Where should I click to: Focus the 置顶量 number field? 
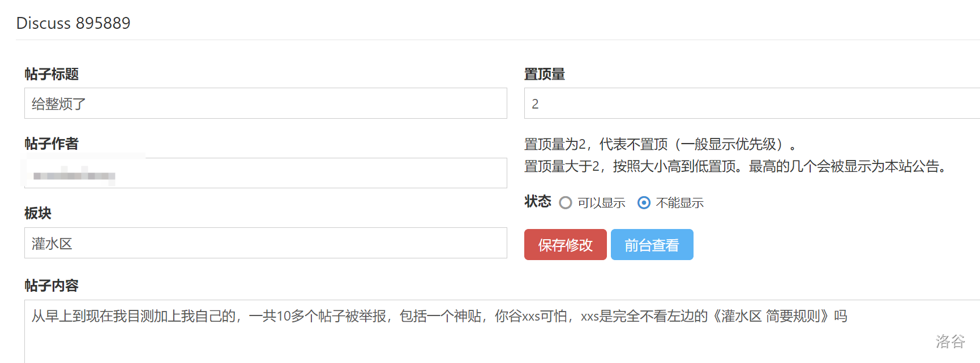click(x=751, y=103)
